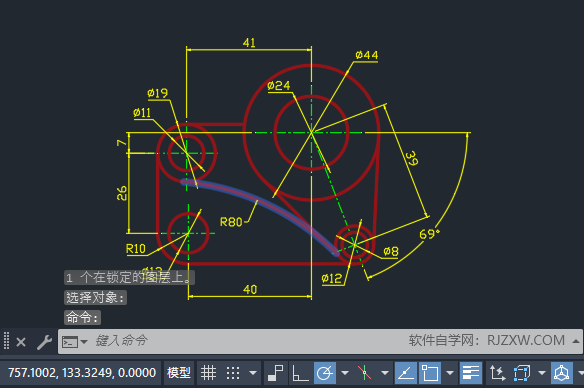Screen dimensions: 584x388
Task: Select the ø24 diameter label
Action: pos(279,86)
